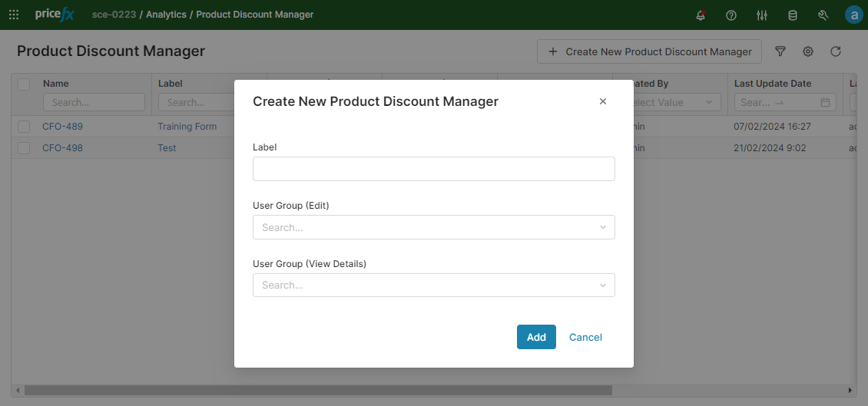Open the Test label link
This screenshot has height=406, width=868.
[x=167, y=148]
